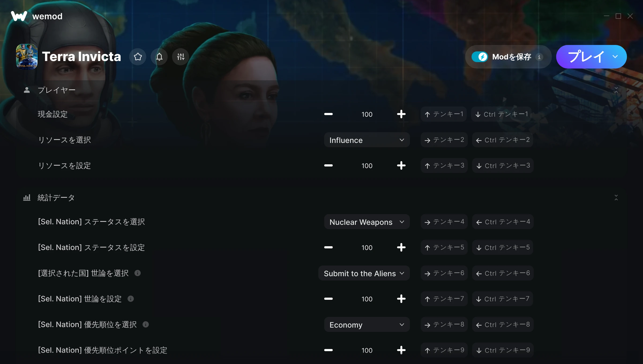
Task: Toggle the Modを保存 switch
Action: [480, 57]
